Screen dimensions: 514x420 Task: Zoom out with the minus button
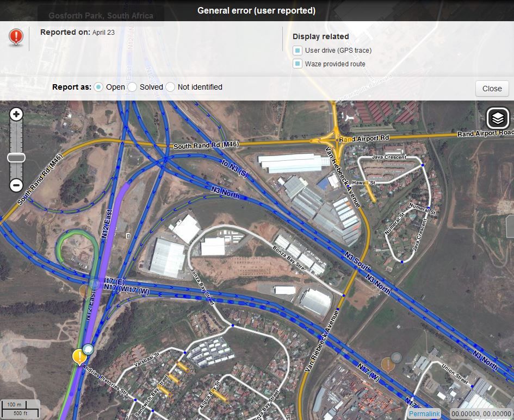pyautogui.click(x=16, y=185)
